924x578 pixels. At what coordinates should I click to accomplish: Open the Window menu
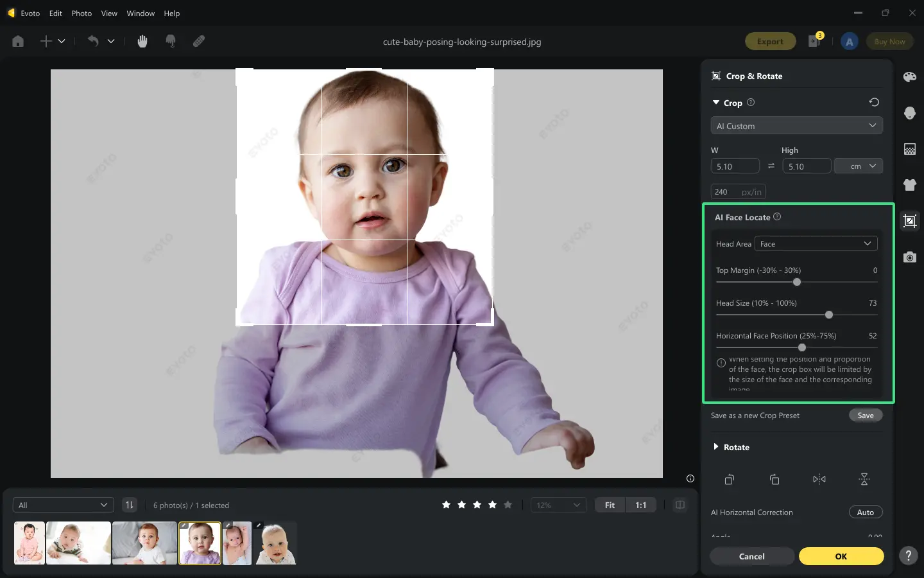141,13
